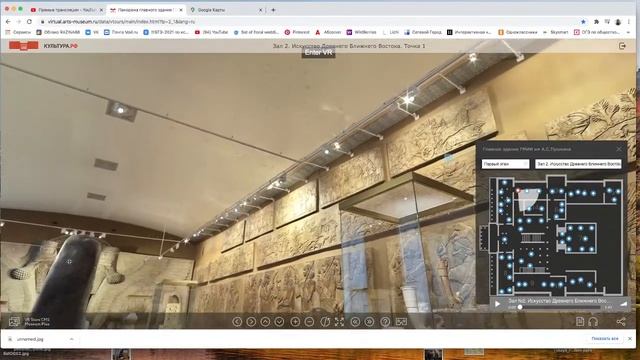The image size is (640, 360).
Task: Open the browser extensions puzzle icon
Action: pos(596,22)
